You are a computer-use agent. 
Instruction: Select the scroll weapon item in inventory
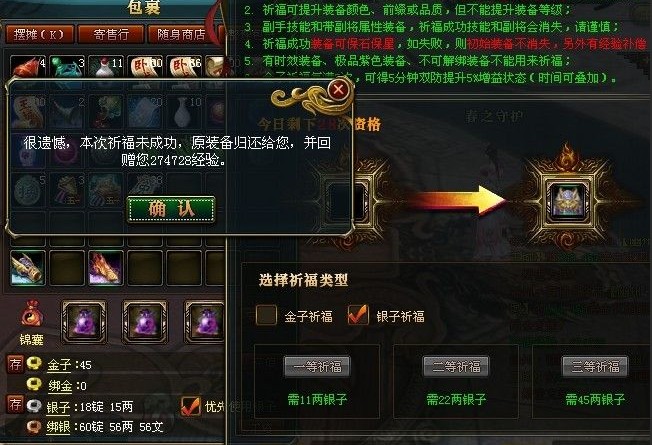click(x=28, y=268)
